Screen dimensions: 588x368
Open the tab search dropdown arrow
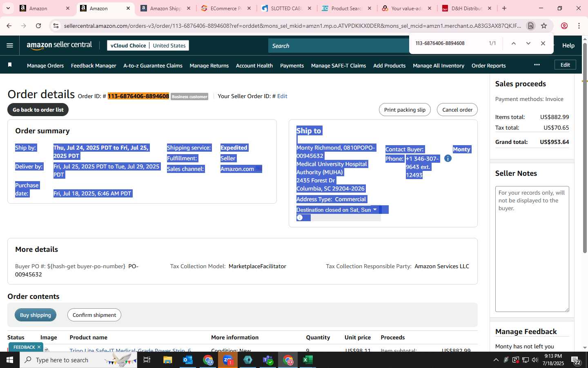pos(8,8)
